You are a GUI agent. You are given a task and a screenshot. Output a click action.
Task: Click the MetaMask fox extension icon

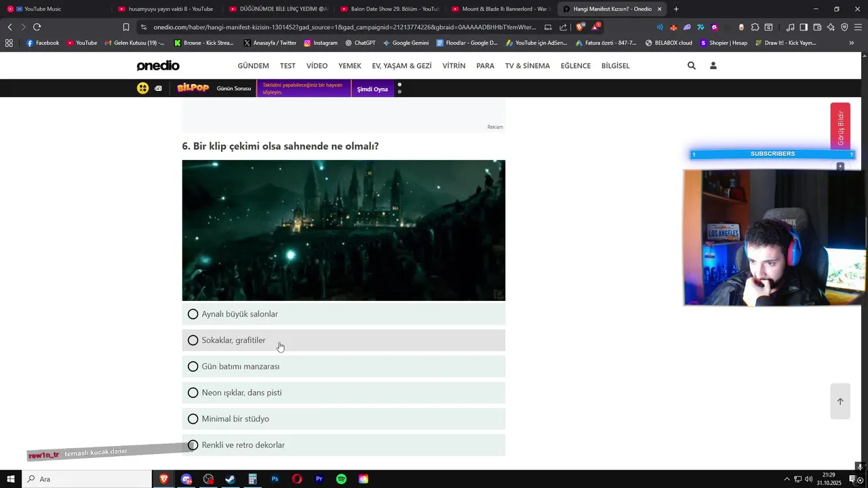coord(673,27)
